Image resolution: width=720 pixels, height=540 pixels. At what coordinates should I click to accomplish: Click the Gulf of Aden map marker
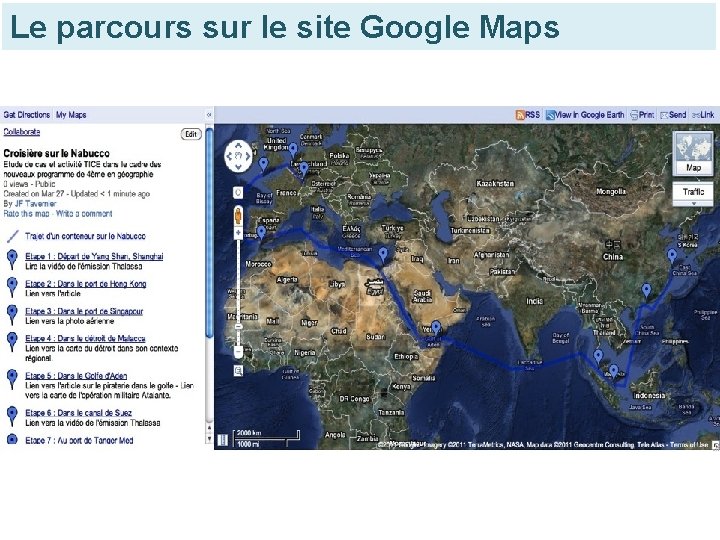click(436, 327)
